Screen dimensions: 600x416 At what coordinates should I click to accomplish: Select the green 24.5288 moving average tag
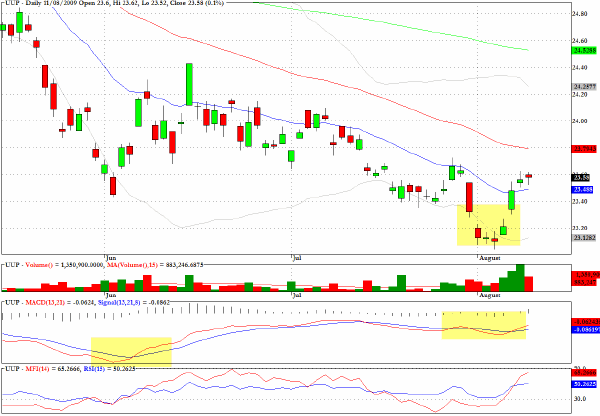click(584, 51)
